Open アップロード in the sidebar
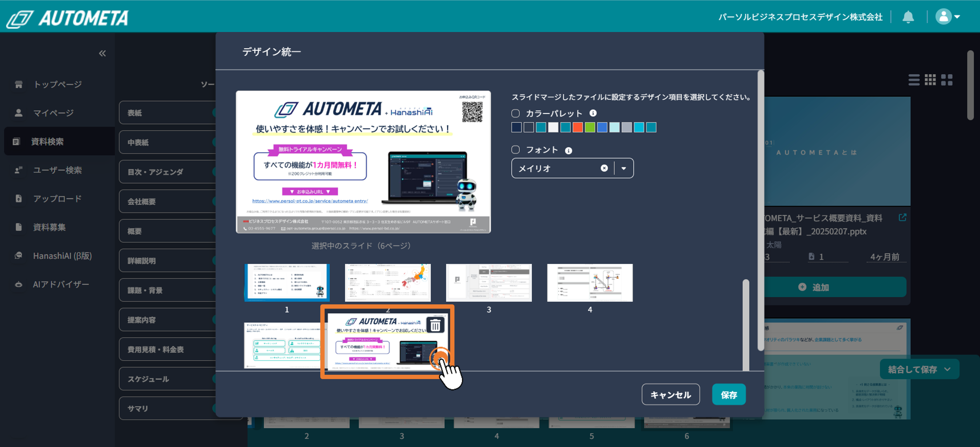The image size is (980, 447). [x=57, y=198]
